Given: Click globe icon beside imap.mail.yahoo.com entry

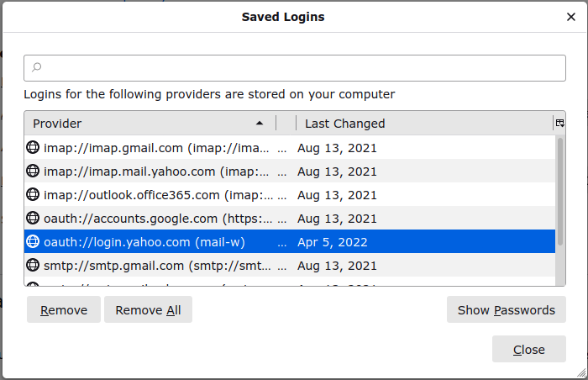Looking at the screenshot, I should click(33, 172).
